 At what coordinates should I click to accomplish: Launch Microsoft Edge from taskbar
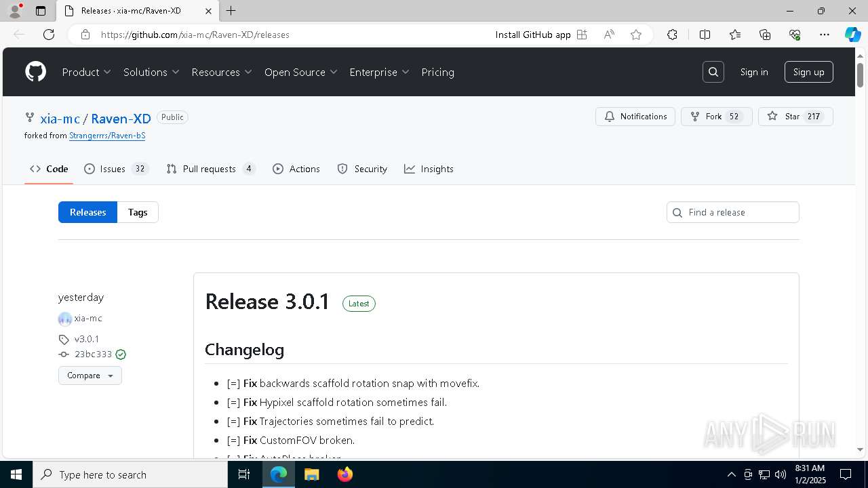(x=279, y=474)
